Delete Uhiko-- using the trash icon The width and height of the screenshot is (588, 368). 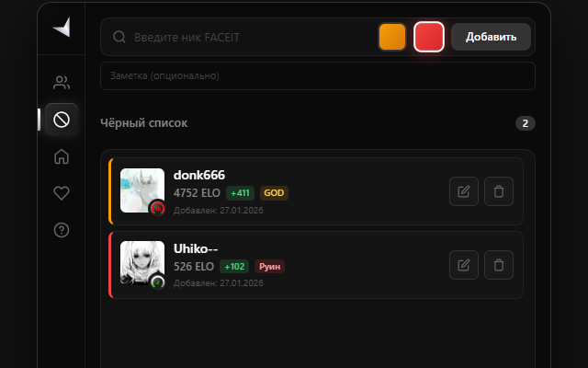coord(499,265)
